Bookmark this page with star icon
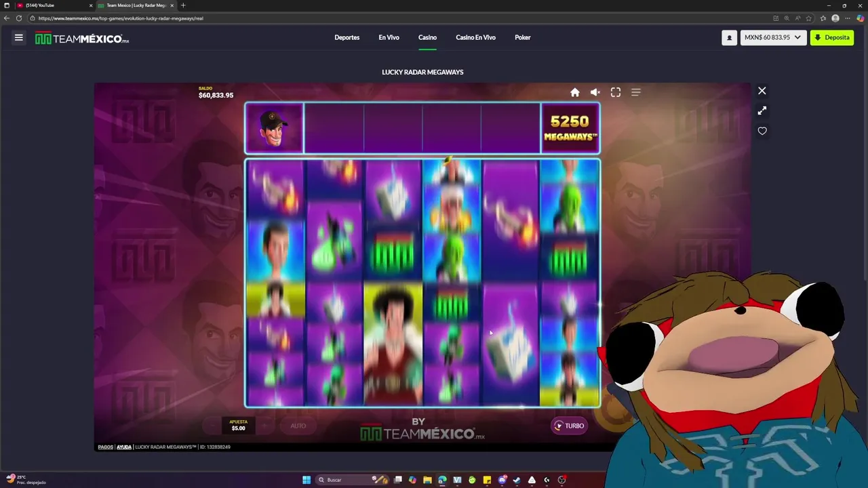This screenshot has width=868, height=488. tap(809, 18)
